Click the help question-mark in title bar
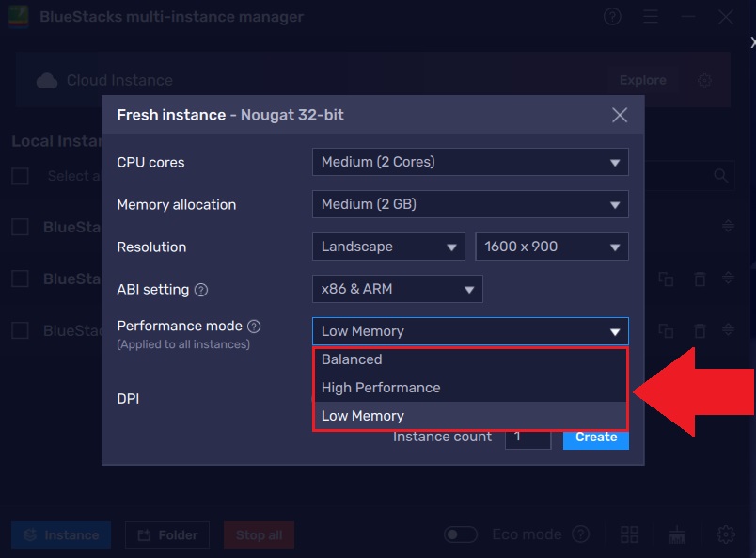 click(612, 16)
